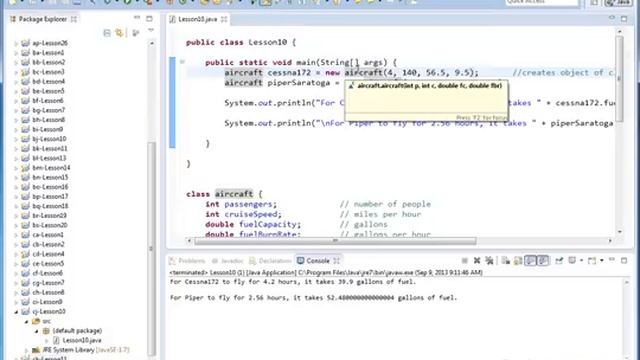Toggle Scroll Lock in the Console
Viewport: 640px width, 360px height.
pyautogui.click(x=518, y=260)
